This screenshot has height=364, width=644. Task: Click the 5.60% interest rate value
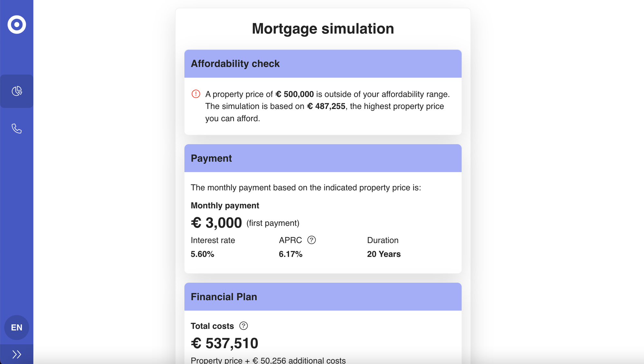coord(203,254)
